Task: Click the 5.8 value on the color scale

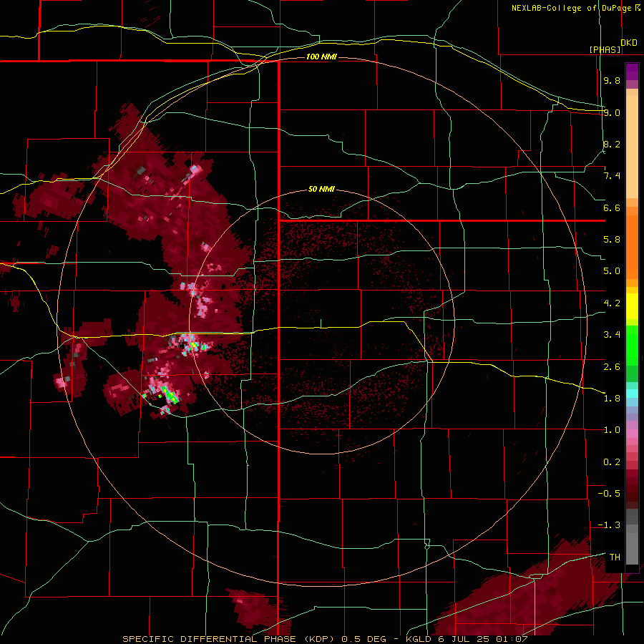Action: point(612,240)
